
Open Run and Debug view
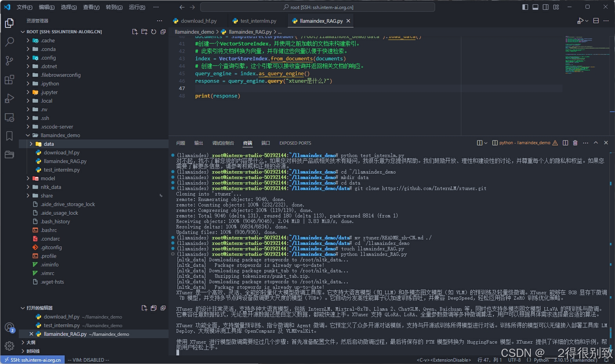click(x=9, y=98)
